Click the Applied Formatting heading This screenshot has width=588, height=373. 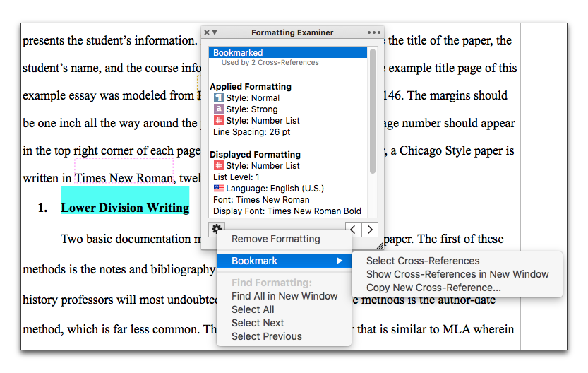pyautogui.click(x=251, y=87)
